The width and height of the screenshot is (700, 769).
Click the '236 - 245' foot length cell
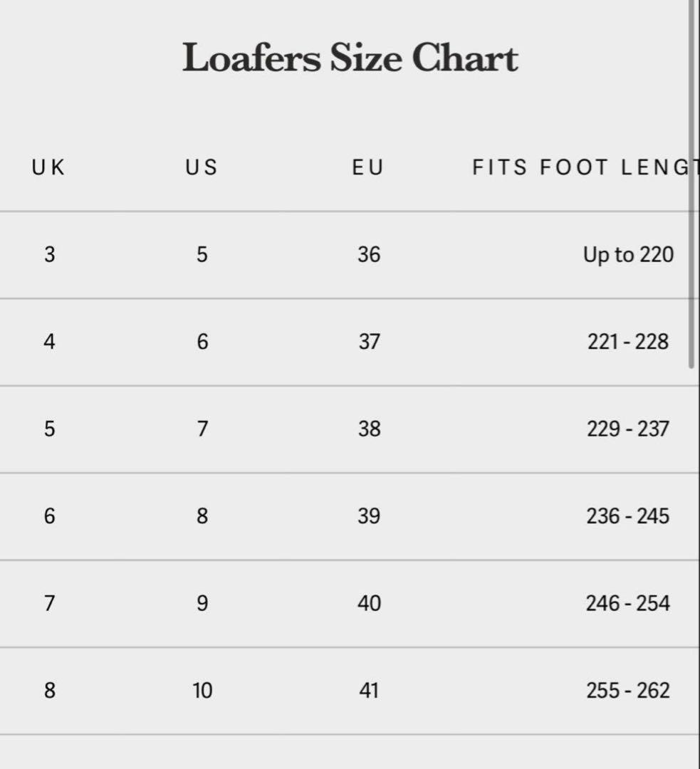(628, 516)
